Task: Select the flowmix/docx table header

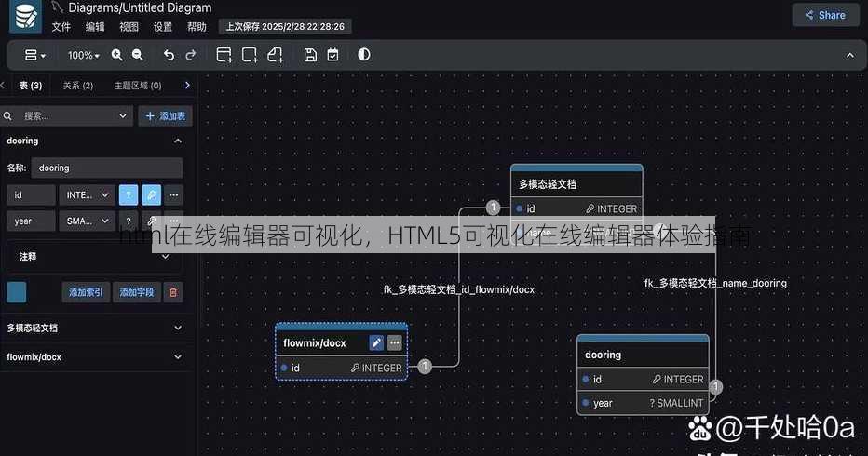Action: [x=315, y=343]
